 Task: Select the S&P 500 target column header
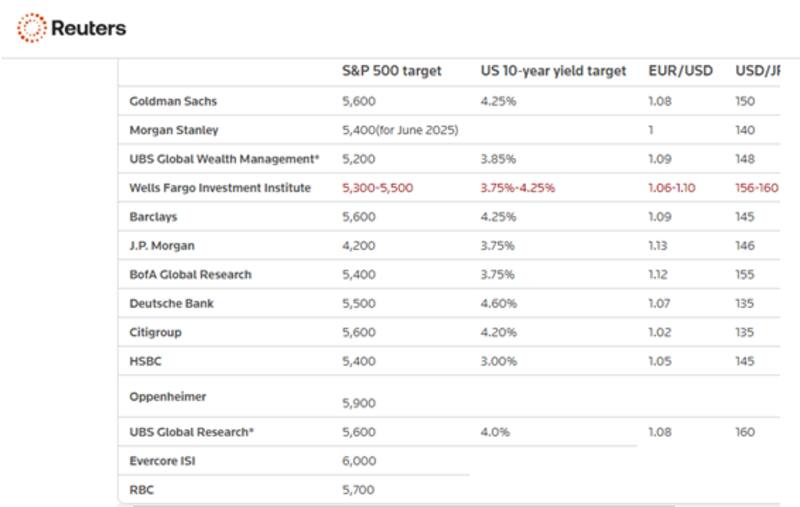[391, 71]
